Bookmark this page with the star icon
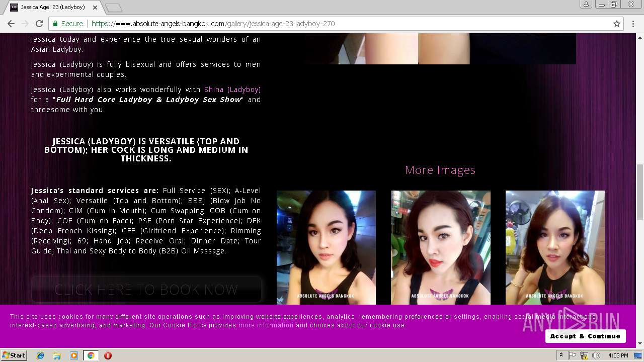 pos(617,24)
